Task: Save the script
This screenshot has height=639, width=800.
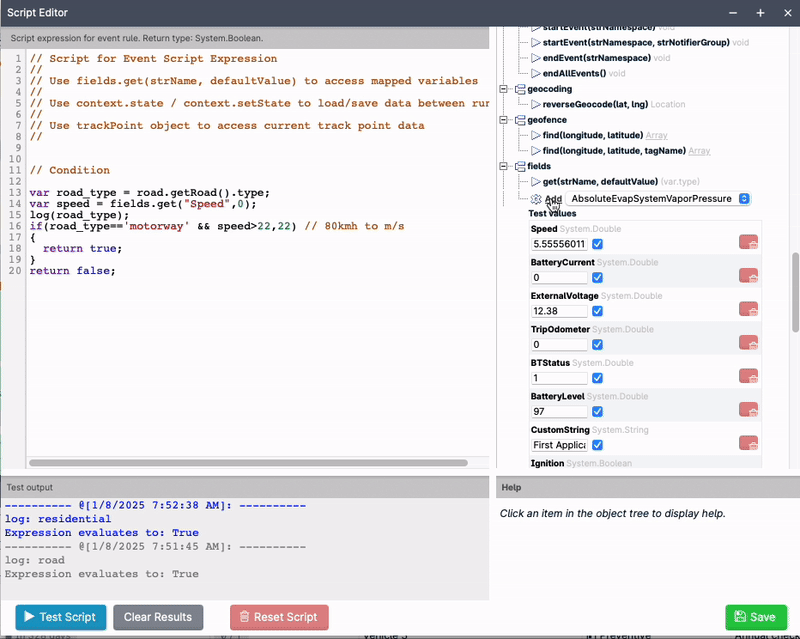Action: 756,617
